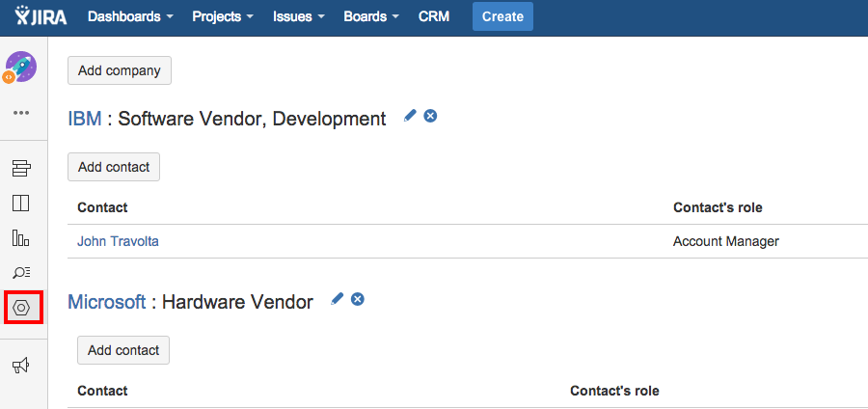Remove the Microsoft company entry
The width and height of the screenshot is (868, 409).
[357, 299]
